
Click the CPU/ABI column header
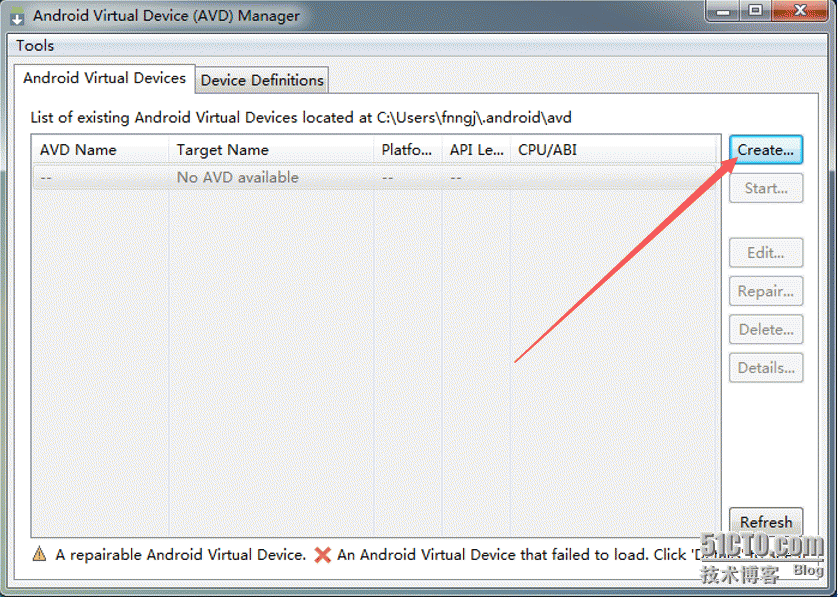tap(612, 150)
